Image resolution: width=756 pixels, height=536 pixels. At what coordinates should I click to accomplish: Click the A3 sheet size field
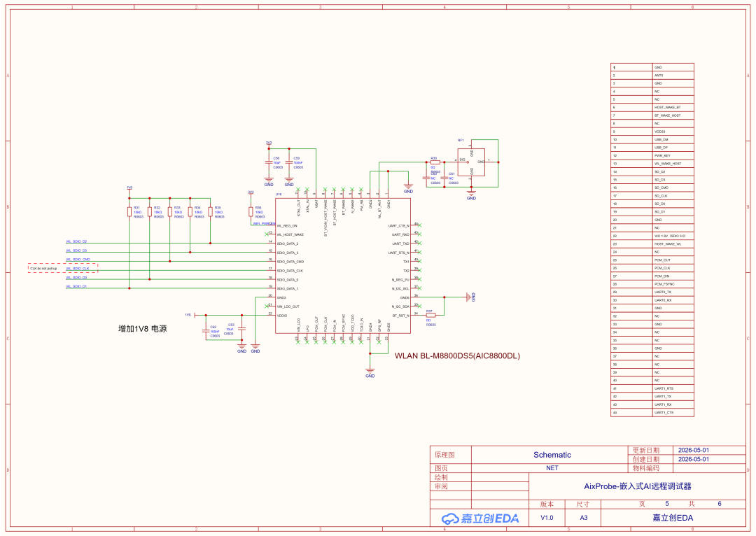coord(583,518)
